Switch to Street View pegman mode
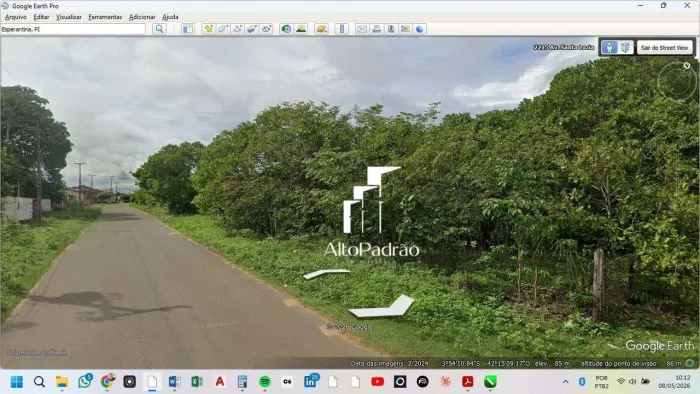Viewport: 700px width, 394px height. tap(609, 47)
